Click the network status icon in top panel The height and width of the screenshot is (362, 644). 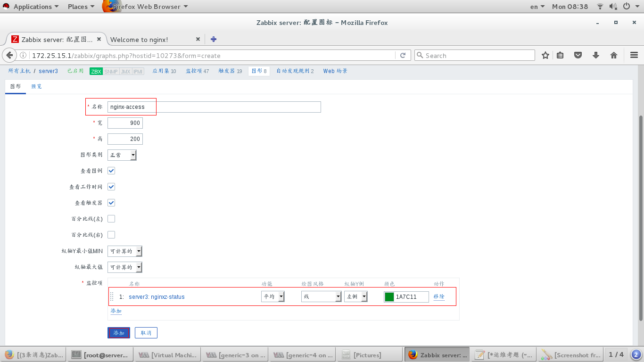[600, 7]
